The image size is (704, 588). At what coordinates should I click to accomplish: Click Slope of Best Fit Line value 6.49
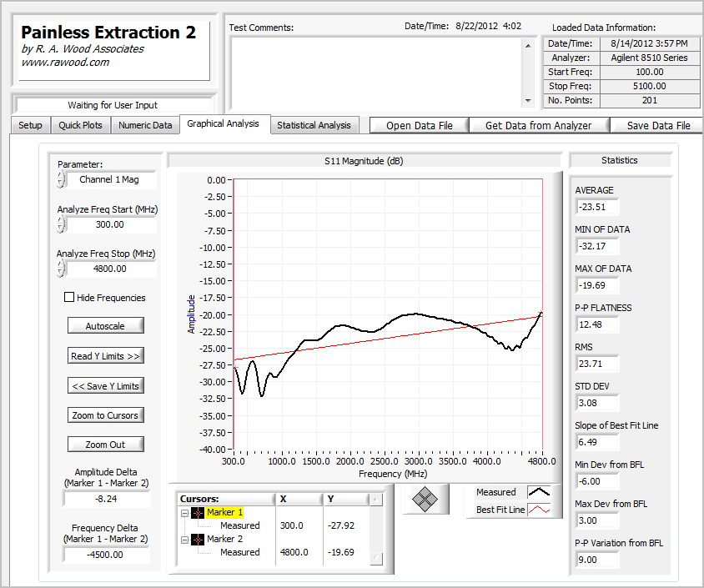click(x=597, y=442)
